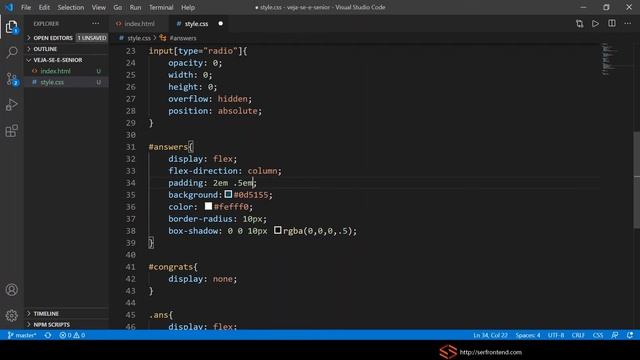Open color picker for #fefff0 swatch

point(208,206)
